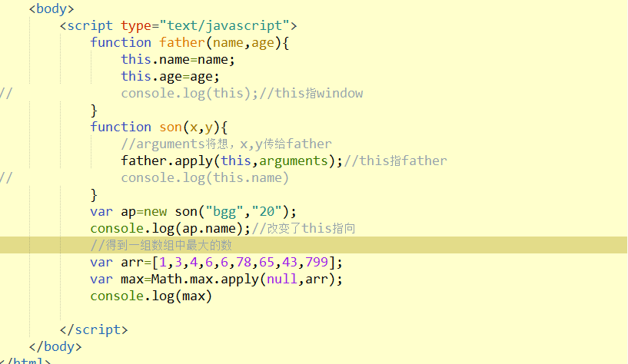Click the closing </script> tag

[94, 329]
